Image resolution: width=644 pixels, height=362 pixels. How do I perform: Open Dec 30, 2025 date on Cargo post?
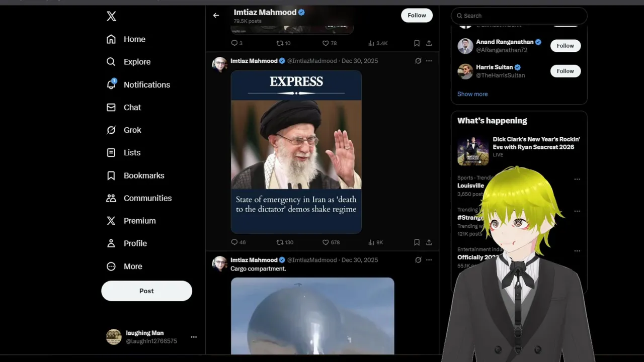coord(360,260)
